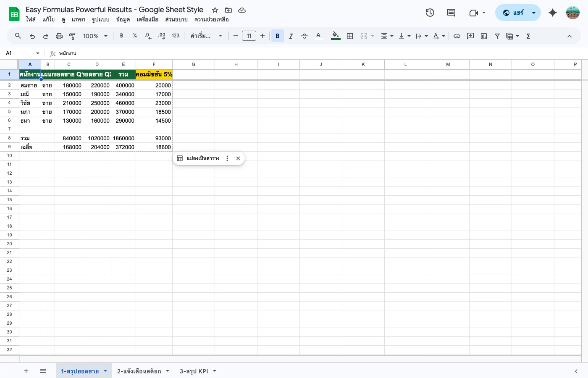This screenshot has width=588, height=378.
Task: Click the Format as currency icon
Action: click(x=121, y=36)
